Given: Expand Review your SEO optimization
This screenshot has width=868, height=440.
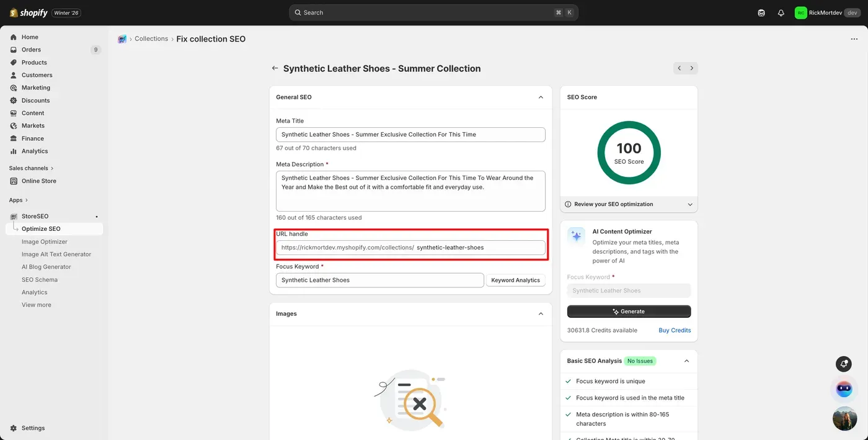Looking at the screenshot, I should pos(629,204).
